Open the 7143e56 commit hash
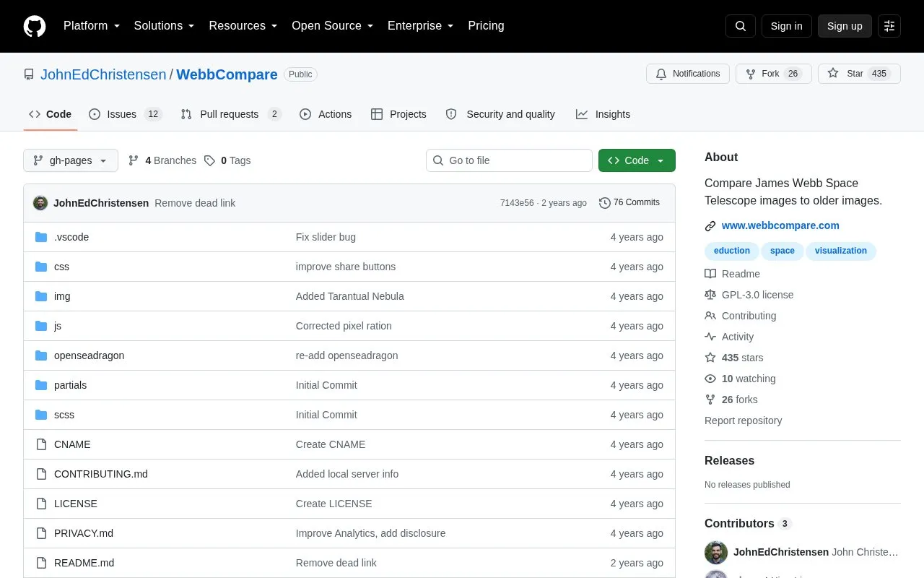 point(517,203)
